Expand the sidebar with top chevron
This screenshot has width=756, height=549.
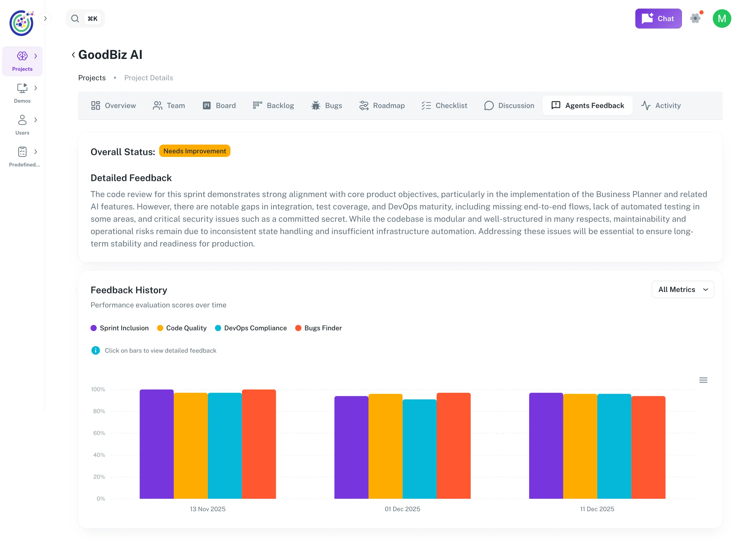[45, 19]
